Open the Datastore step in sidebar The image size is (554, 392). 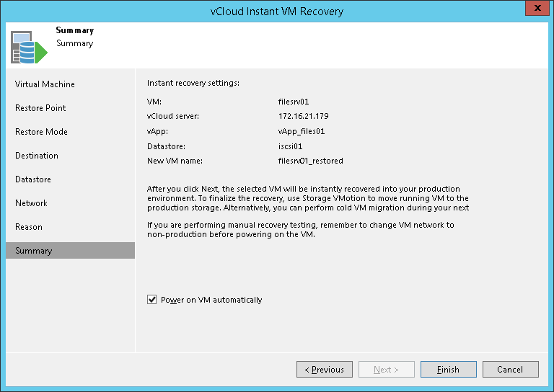(33, 179)
